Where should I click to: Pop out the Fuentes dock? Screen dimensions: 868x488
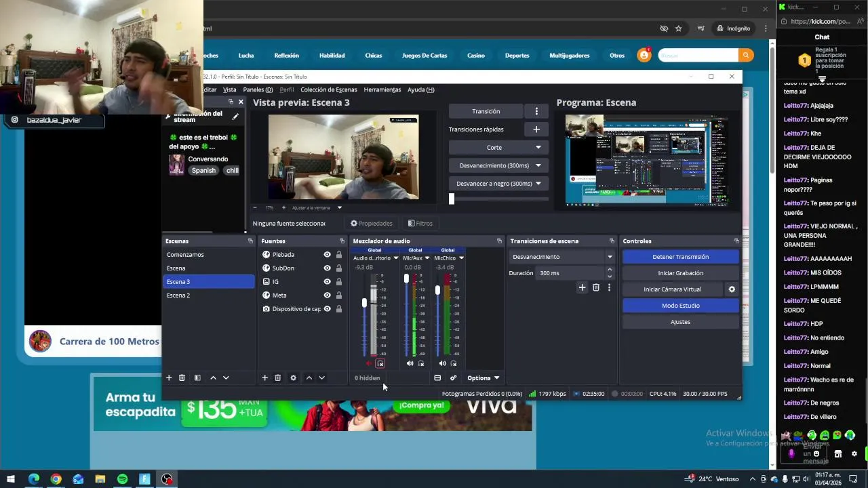[x=342, y=241]
